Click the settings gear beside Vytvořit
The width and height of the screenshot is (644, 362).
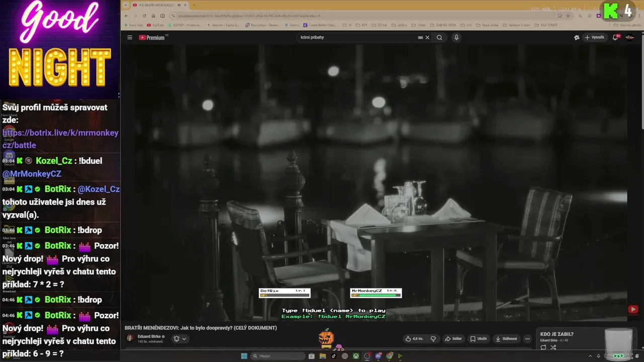coord(577,37)
